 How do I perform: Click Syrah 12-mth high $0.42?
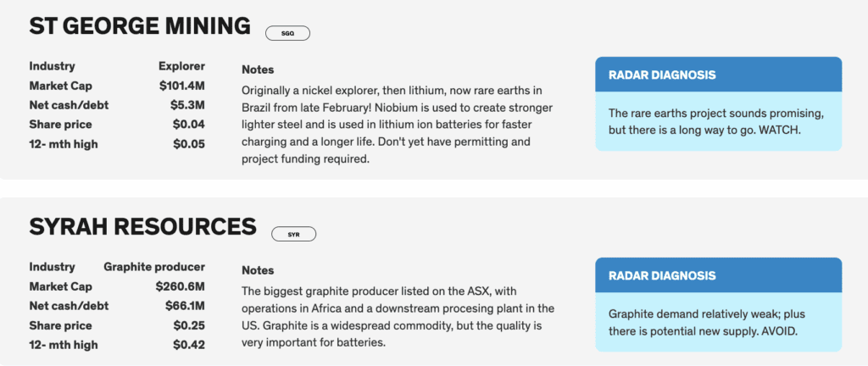[189, 345]
